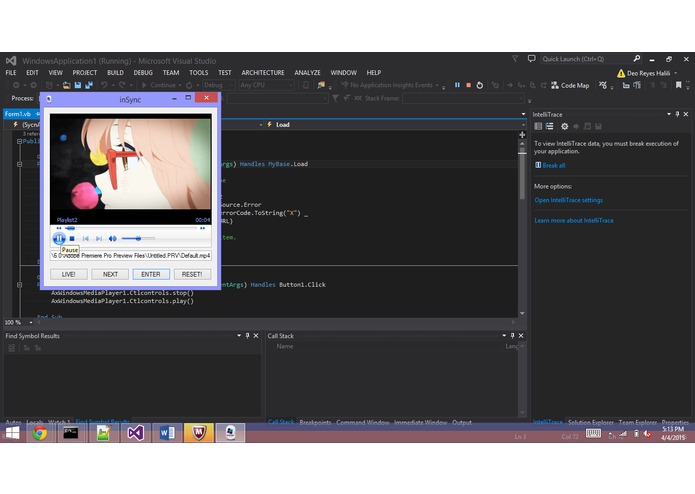Open the EDIT menu
Viewport: 695px width, 494px height.
click(x=32, y=73)
